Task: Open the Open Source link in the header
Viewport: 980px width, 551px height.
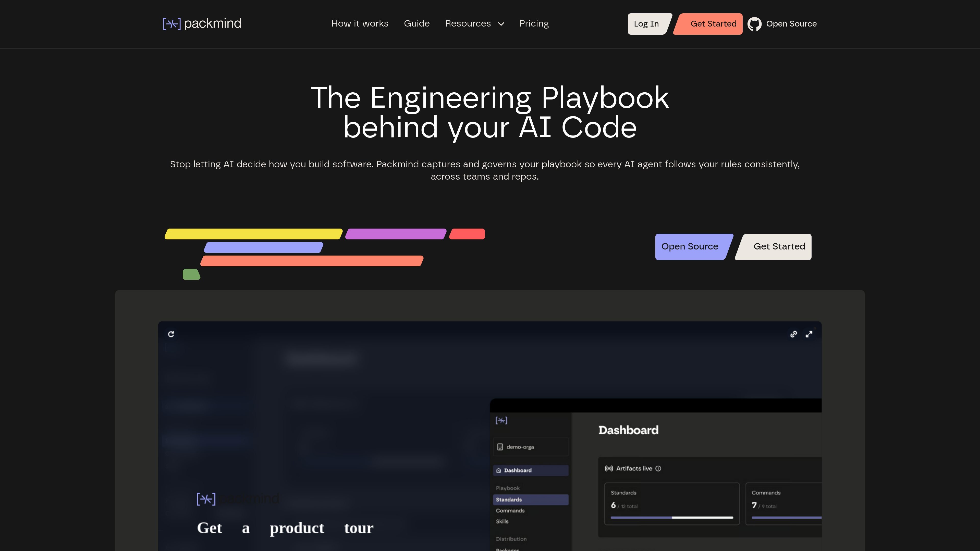Action: (791, 24)
